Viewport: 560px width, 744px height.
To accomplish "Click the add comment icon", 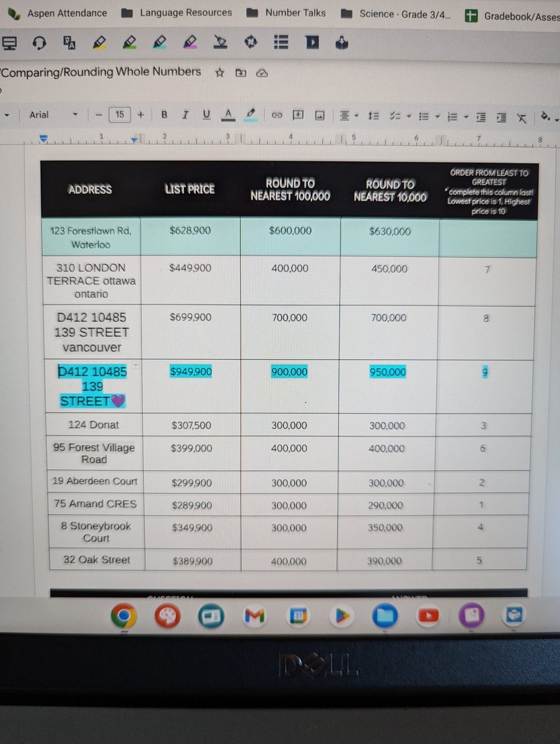I will point(298,115).
